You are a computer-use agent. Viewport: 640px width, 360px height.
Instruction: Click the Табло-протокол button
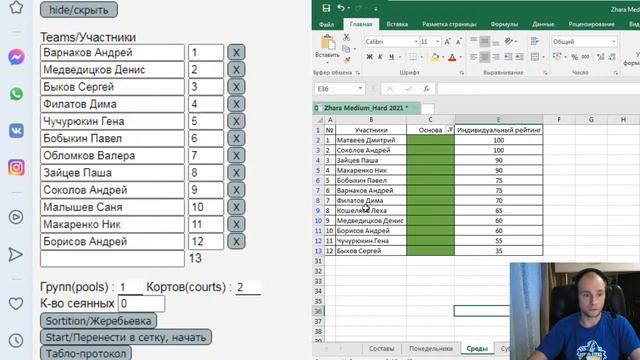[86, 353]
